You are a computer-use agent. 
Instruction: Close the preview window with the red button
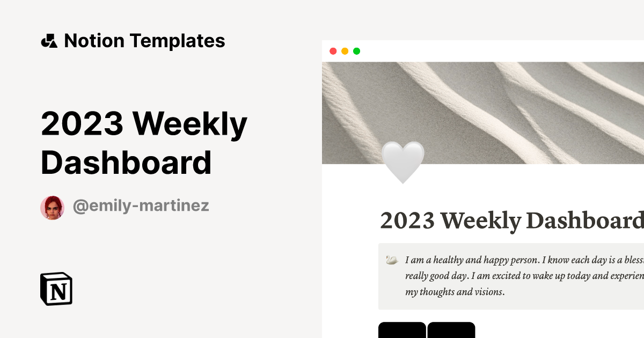(333, 51)
